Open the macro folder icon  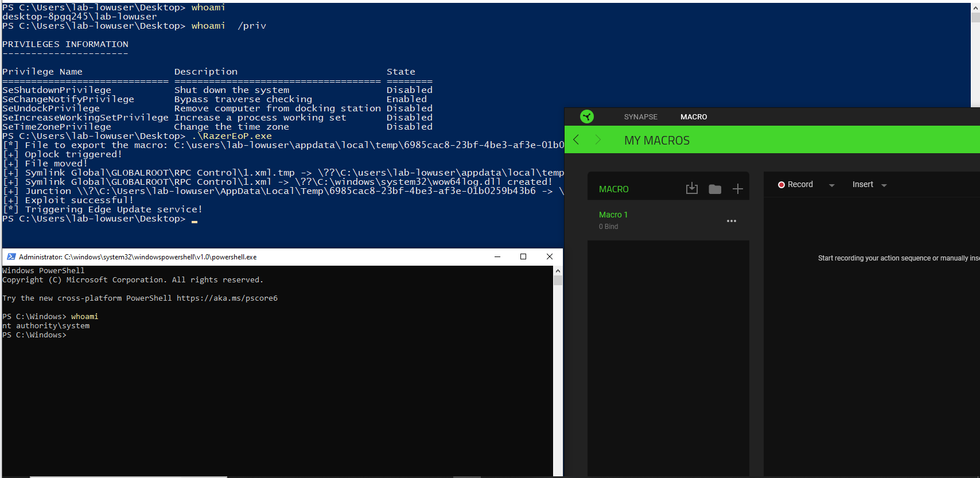pyautogui.click(x=715, y=189)
